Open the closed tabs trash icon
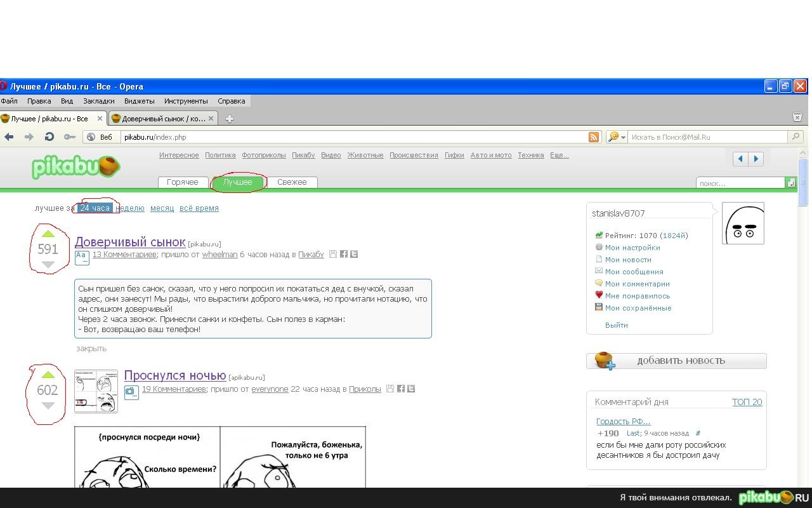The image size is (812, 508). [x=797, y=117]
